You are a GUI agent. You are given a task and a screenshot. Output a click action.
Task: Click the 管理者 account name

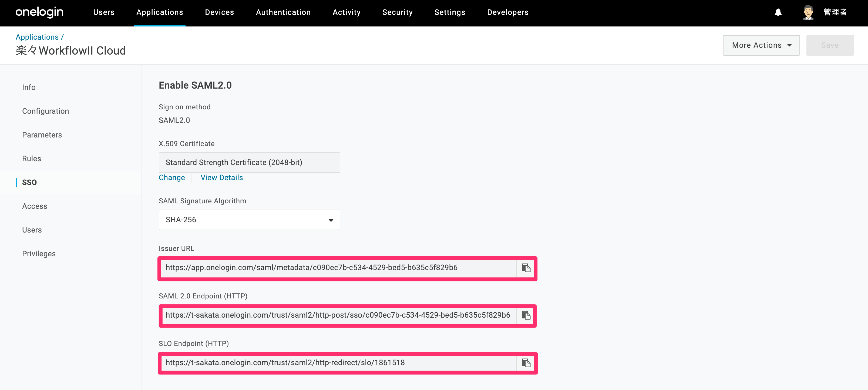[x=835, y=12]
